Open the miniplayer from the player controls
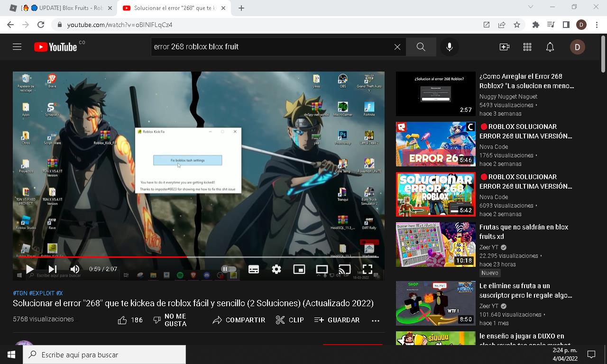607x364 pixels. coord(299,269)
